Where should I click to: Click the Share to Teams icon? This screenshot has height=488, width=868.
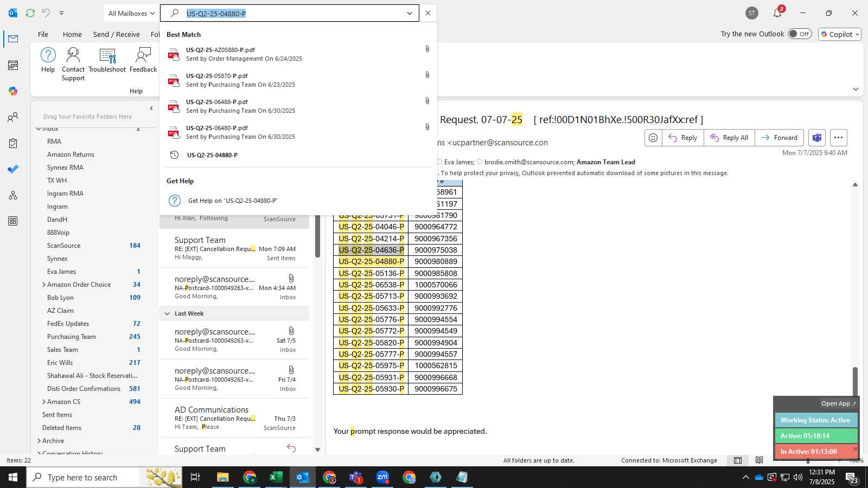coord(817,138)
